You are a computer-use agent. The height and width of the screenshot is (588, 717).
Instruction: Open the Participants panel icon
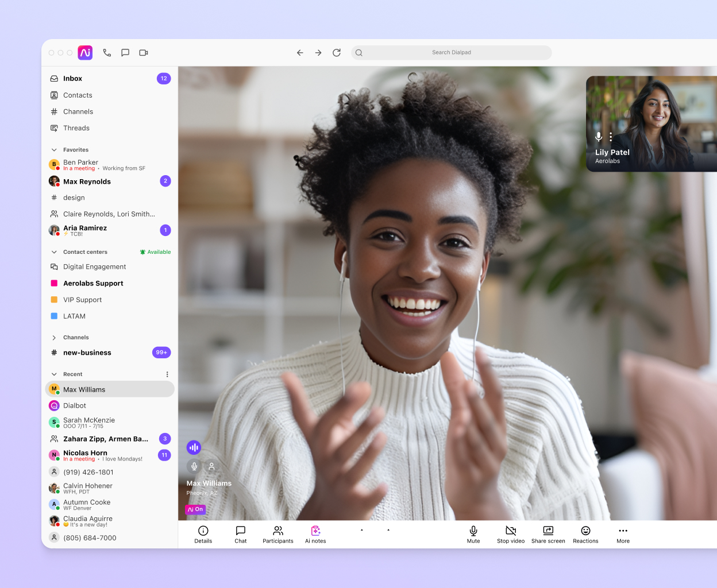pyautogui.click(x=277, y=531)
